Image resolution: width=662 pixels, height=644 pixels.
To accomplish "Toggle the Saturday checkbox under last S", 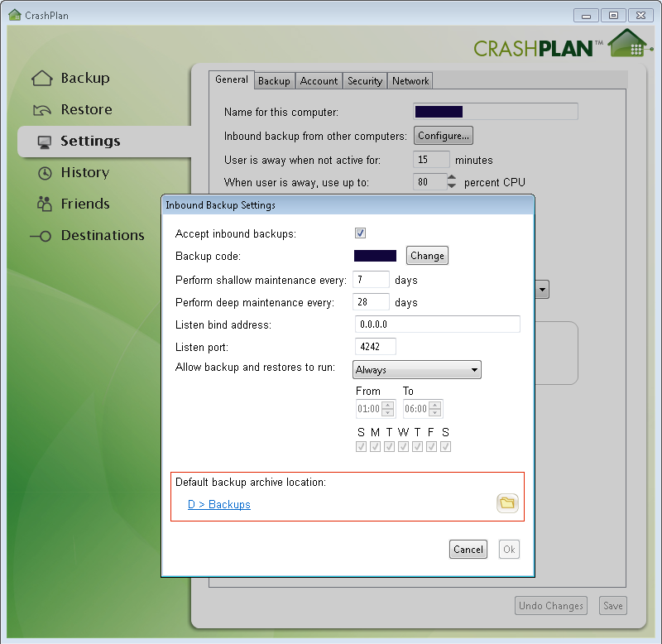I will pos(445,446).
